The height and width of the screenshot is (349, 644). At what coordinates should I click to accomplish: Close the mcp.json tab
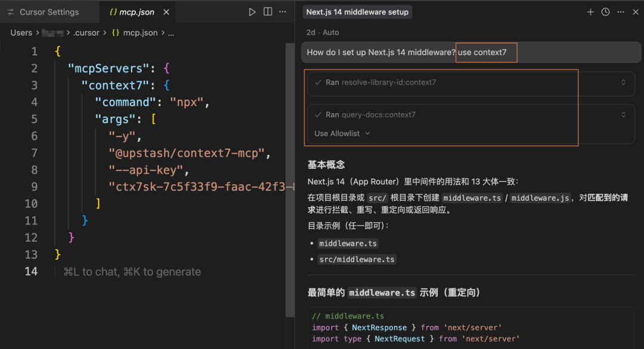[x=166, y=12]
